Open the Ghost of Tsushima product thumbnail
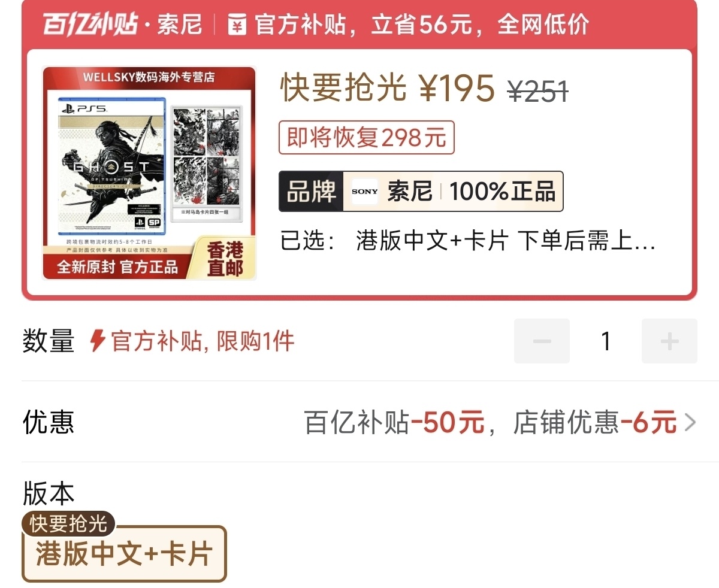719x588 pixels. [x=149, y=174]
